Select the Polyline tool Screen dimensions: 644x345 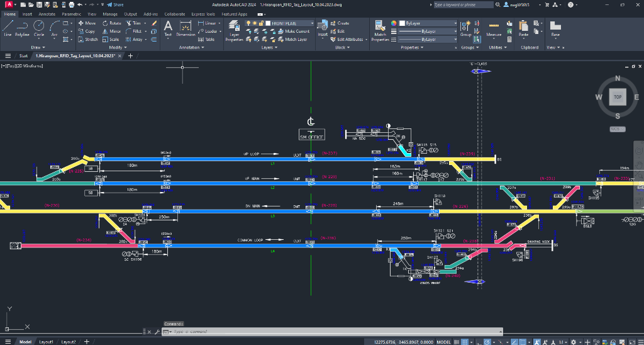(x=22, y=29)
